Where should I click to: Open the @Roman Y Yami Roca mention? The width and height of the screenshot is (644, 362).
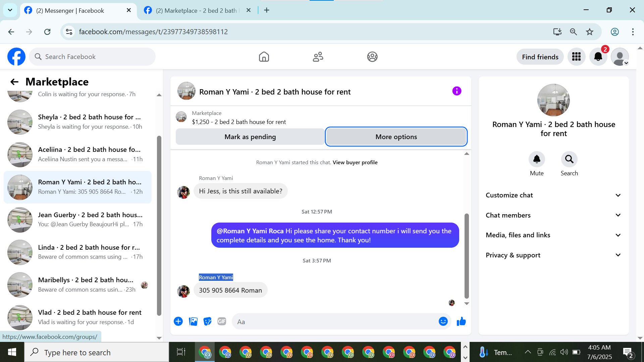click(250, 231)
